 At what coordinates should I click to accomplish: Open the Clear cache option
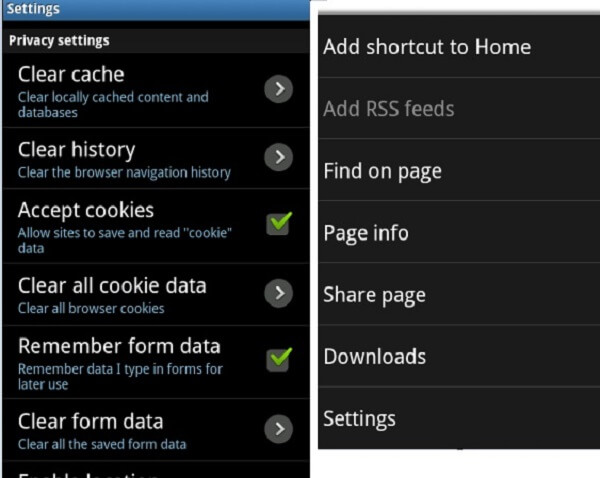coord(156,91)
